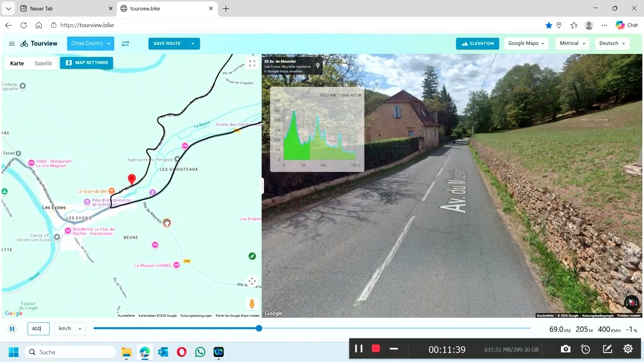Image resolution: width=644 pixels, height=362 pixels.
Task: Click the Tourview bicycle logo
Action: (x=24, y=44)
